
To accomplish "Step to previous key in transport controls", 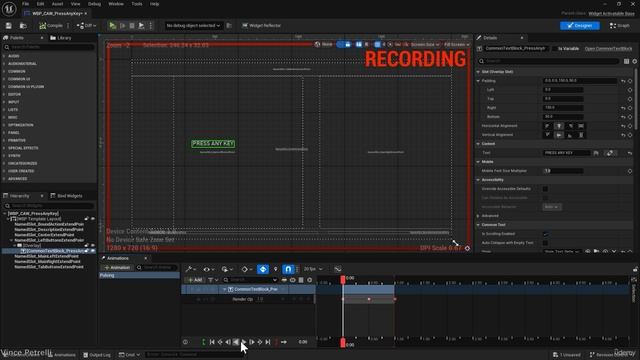I will click(220, 342).
